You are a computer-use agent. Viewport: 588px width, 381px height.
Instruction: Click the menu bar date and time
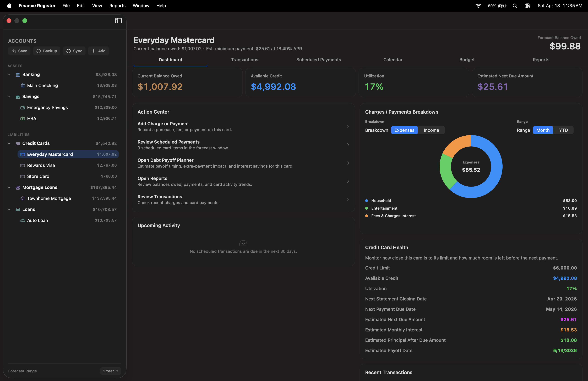point(560,6)
